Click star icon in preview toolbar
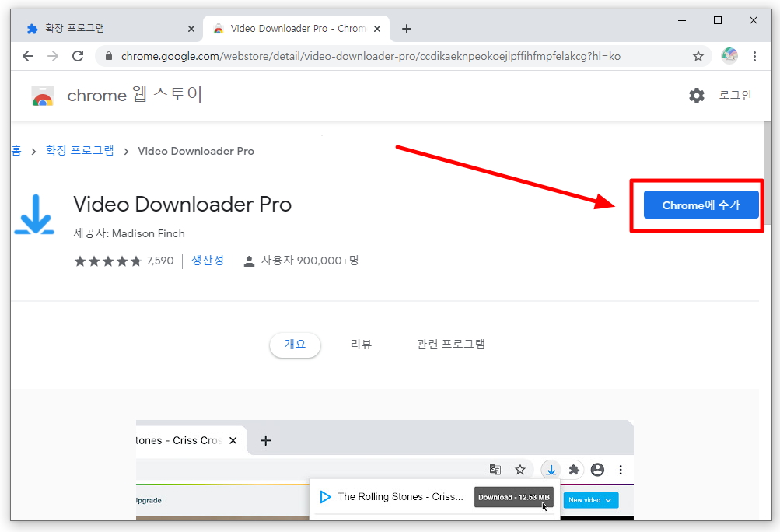Viewport: 780px width, 532px height. [519, 469]
